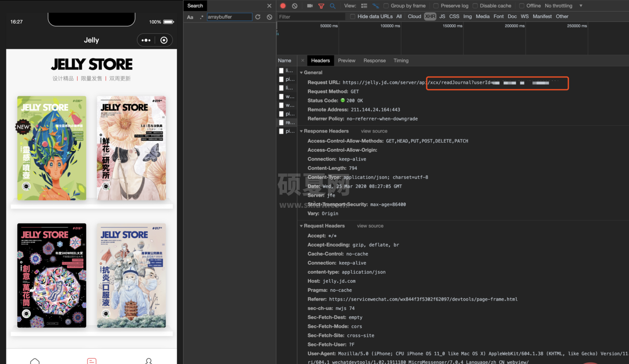Toggle the red filter funnel icon
This screenshot has width=629, height=364.
click(321, 6)
